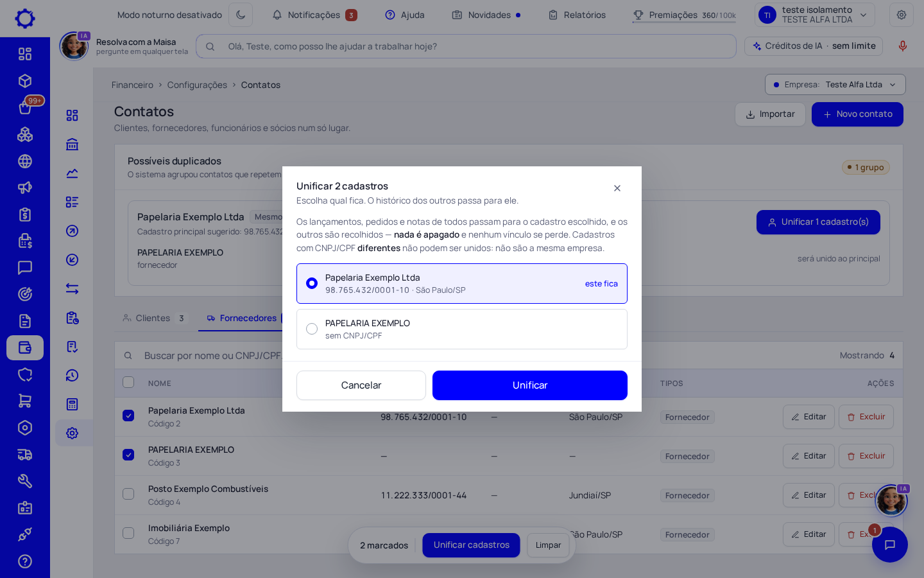
Task: Toggle the select-all header checkbox
Action: [128, 382]
